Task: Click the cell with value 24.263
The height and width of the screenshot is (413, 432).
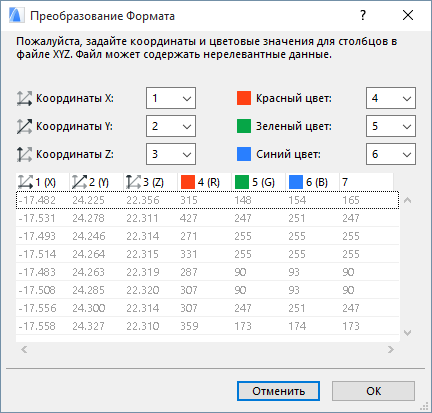Action: pyautogui.click(x=88, y=272)
